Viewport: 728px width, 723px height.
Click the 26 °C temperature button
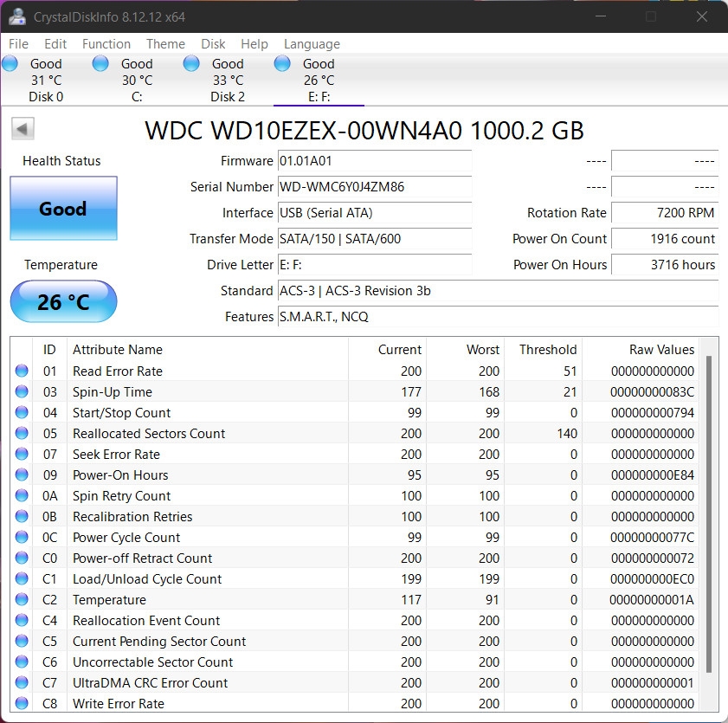click(63, 301)
